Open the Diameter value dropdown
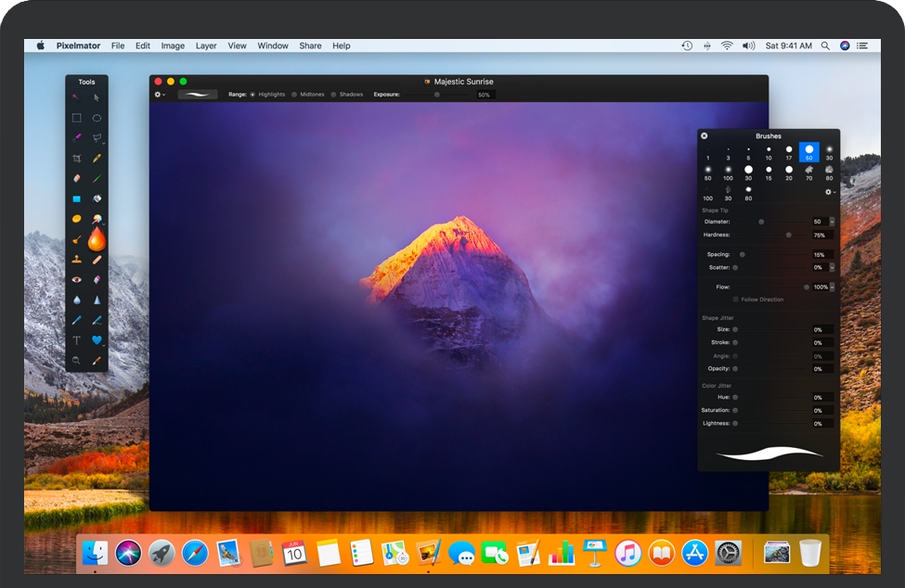The image size is (905, 588). 832,222
